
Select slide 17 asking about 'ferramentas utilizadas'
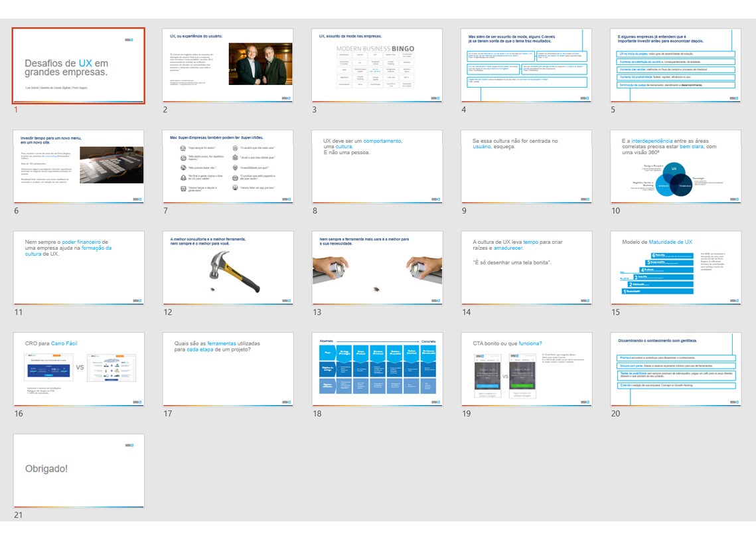[228, 369]
